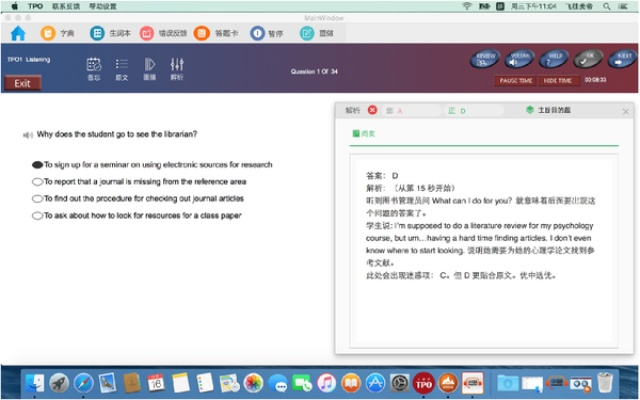Click the 'A' your-answer field
Viewport: 640px width, 400px height.
412,111
